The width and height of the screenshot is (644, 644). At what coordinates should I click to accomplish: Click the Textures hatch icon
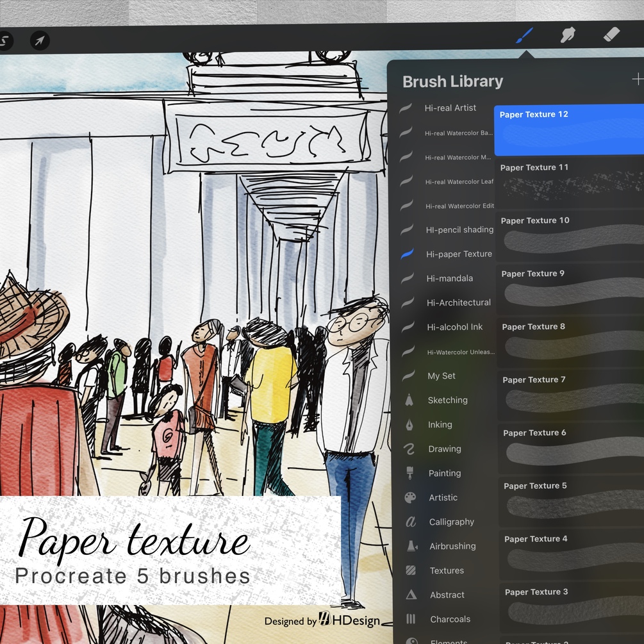click(x=411, y=570)
